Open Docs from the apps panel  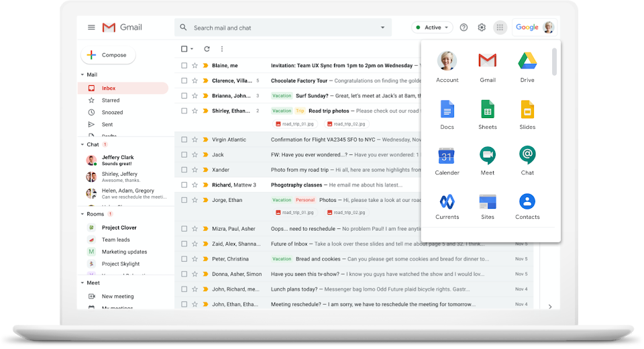tap(447, 115)
